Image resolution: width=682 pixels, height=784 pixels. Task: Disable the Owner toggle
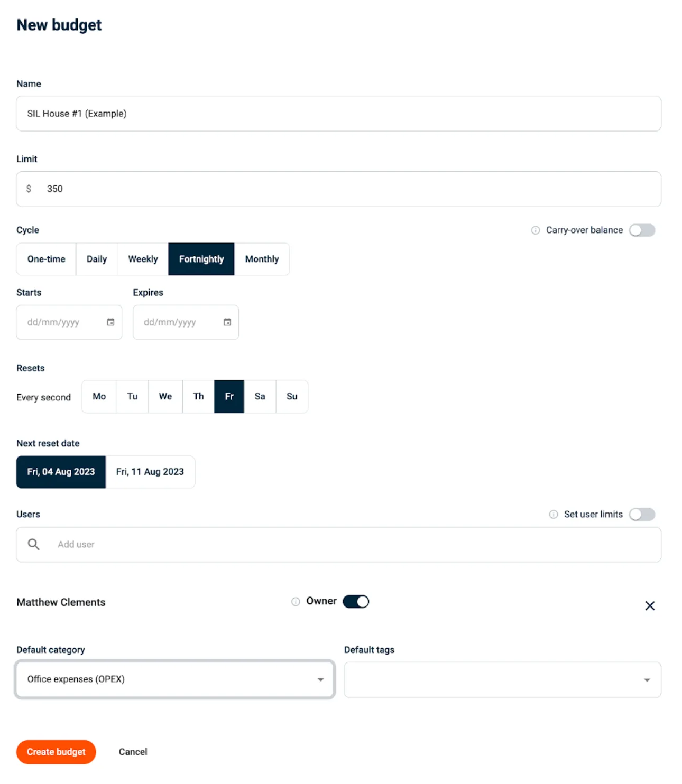[x=356, y=602]
